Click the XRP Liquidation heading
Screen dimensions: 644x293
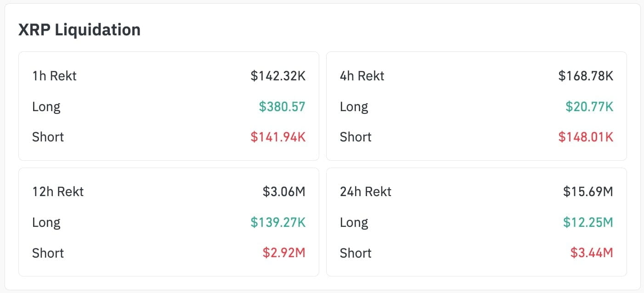click(79, 30)
